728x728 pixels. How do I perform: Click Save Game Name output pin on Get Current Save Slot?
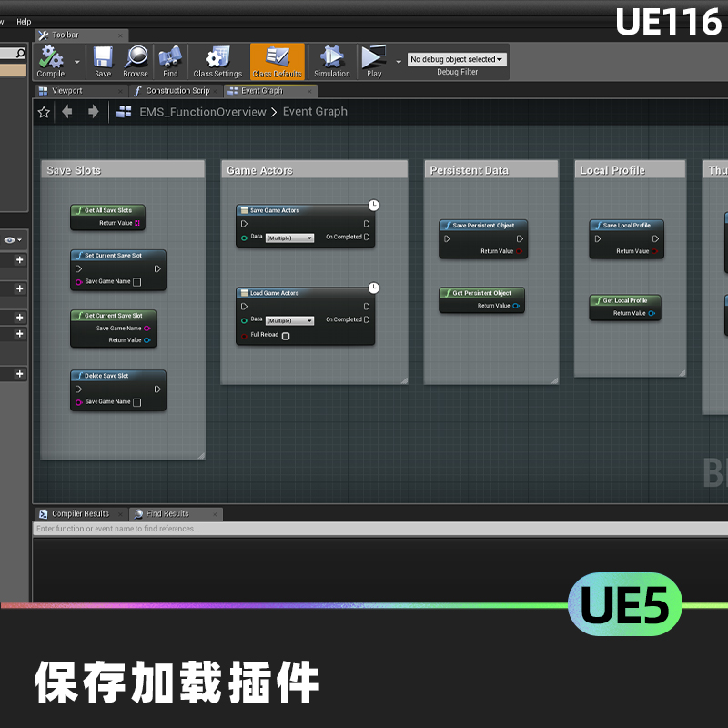[x=147, y=329]
